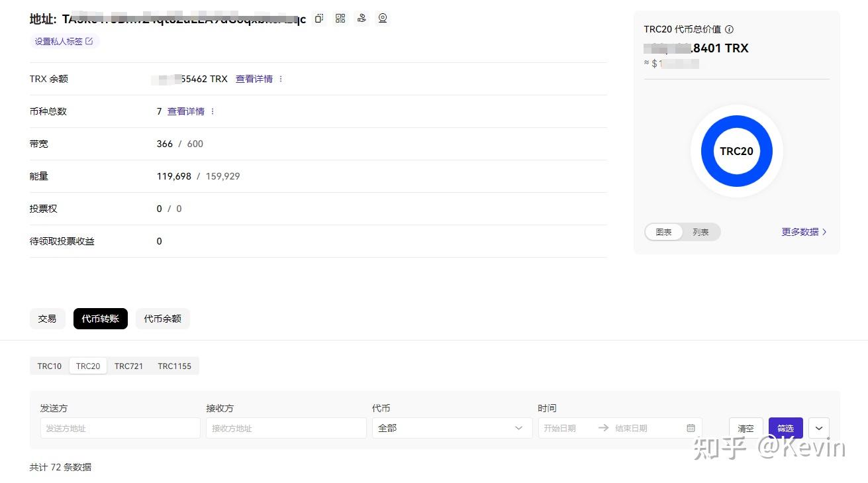Open 更多数据 in the token value panel
868x483 pixels.
tap(800, 232)
